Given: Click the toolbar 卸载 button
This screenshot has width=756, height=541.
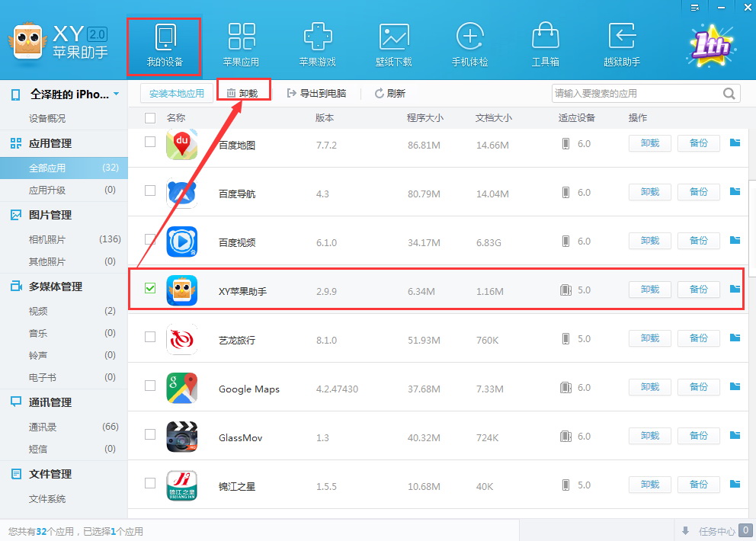Looking at the screenshot, I should (x=243, y=93).
